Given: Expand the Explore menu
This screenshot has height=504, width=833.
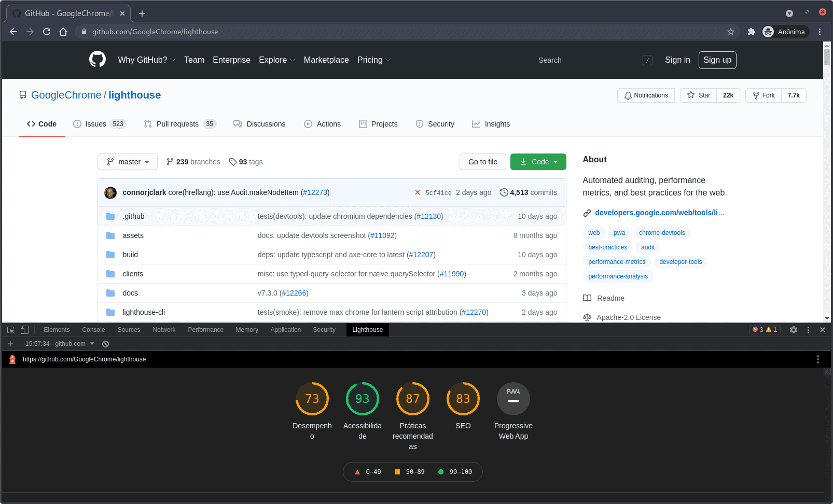Looking at the screenshot, I should tap(277, 60).
